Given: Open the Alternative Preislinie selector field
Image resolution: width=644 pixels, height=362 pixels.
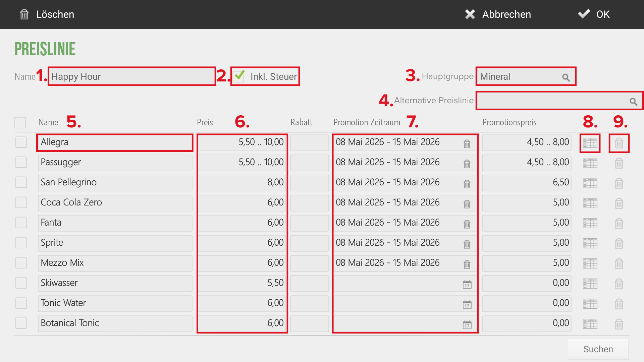Looking at the screenshot, I should [559, 101].
